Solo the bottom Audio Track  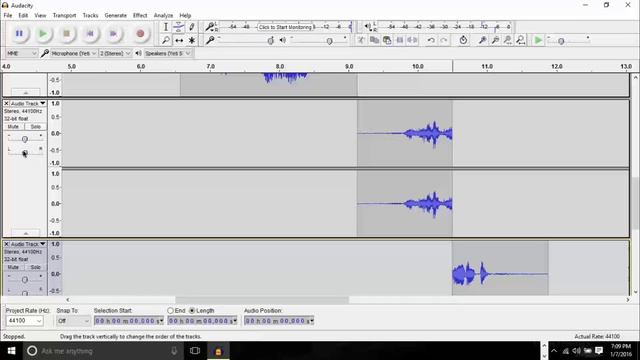pos(35,267)
